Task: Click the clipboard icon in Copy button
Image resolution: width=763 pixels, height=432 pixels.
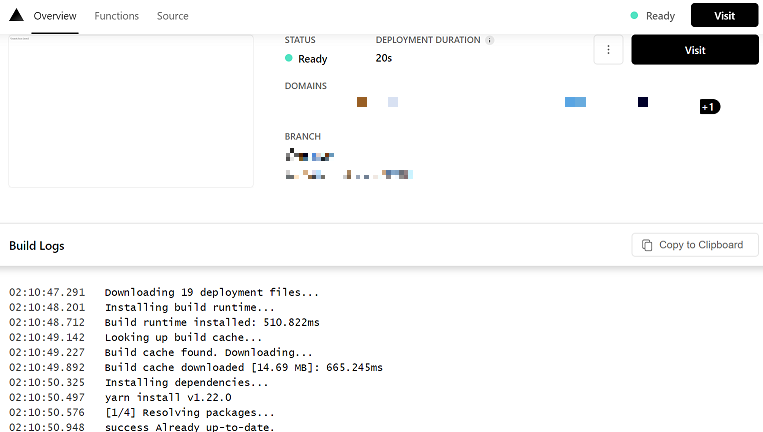Action: tap(647, 245)
